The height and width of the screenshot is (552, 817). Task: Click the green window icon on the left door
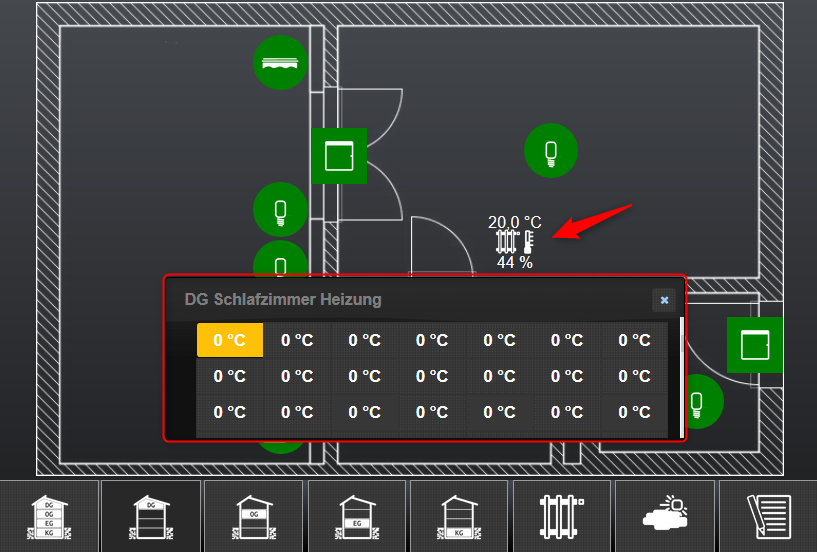point(339,156)
